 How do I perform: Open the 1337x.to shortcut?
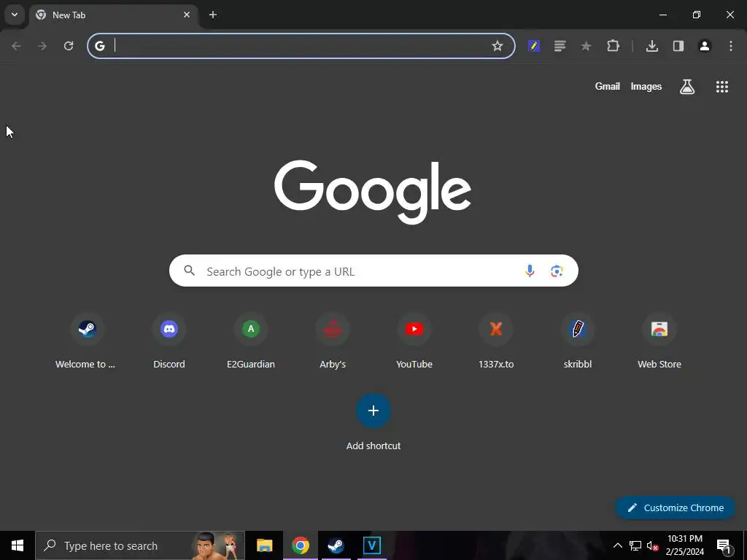pyautogui.click(x=496, y=341)
